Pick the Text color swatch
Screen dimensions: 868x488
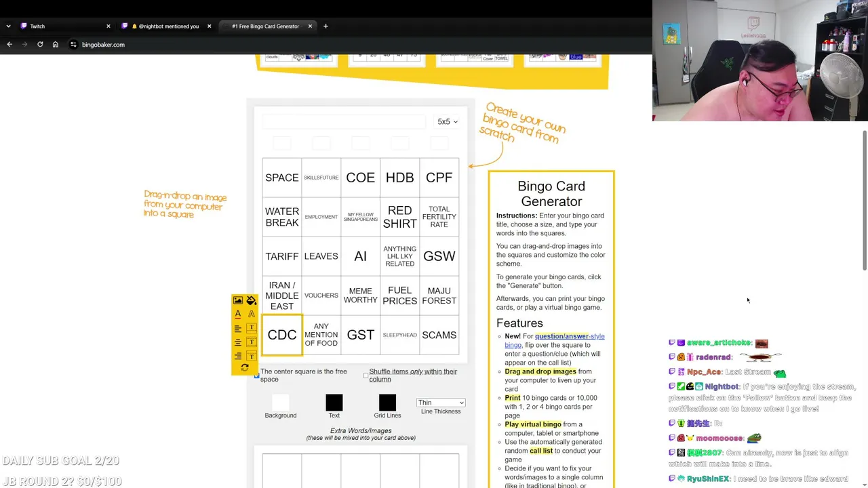point(334,403)
